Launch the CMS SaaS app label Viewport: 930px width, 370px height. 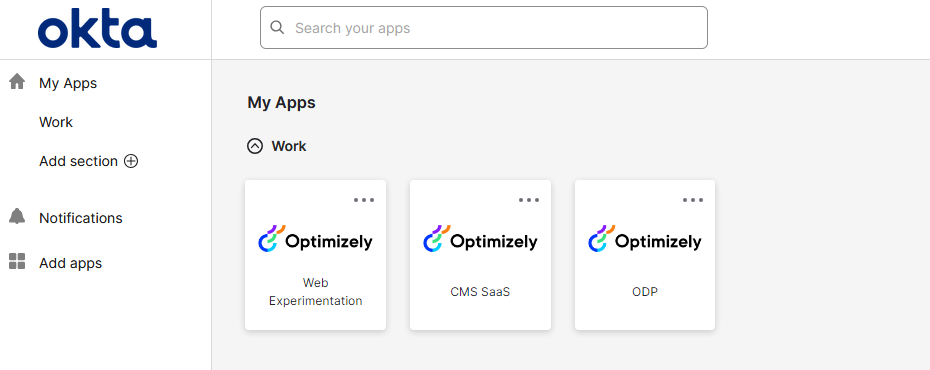tap(480, 292)
